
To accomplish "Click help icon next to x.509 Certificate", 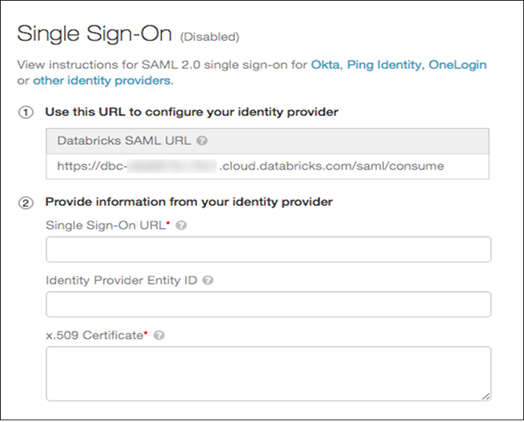I will click(x=159, y=335).
